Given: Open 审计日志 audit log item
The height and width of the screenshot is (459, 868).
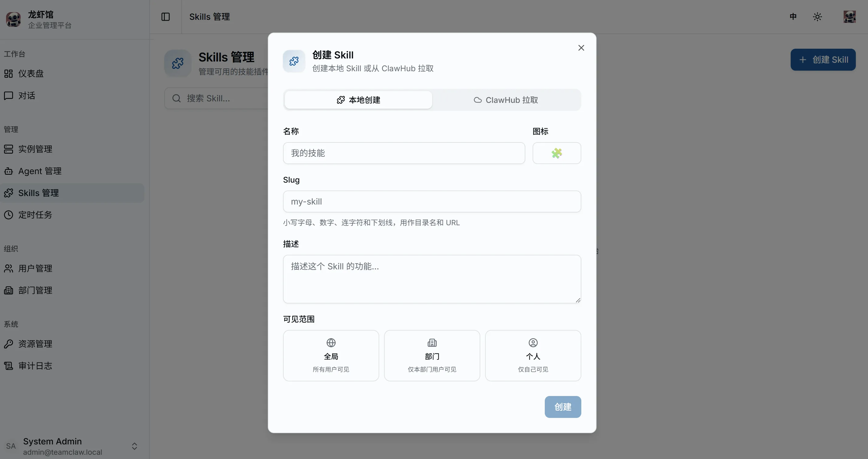Looking at the screenshot, I should tap(35, 366).
